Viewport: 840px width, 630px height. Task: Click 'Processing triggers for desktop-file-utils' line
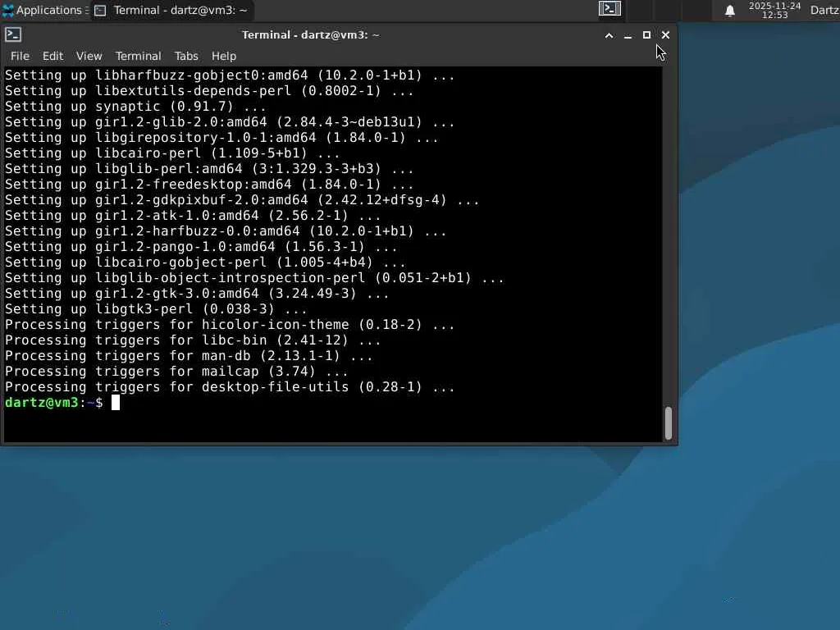click(x=230, y=387)
